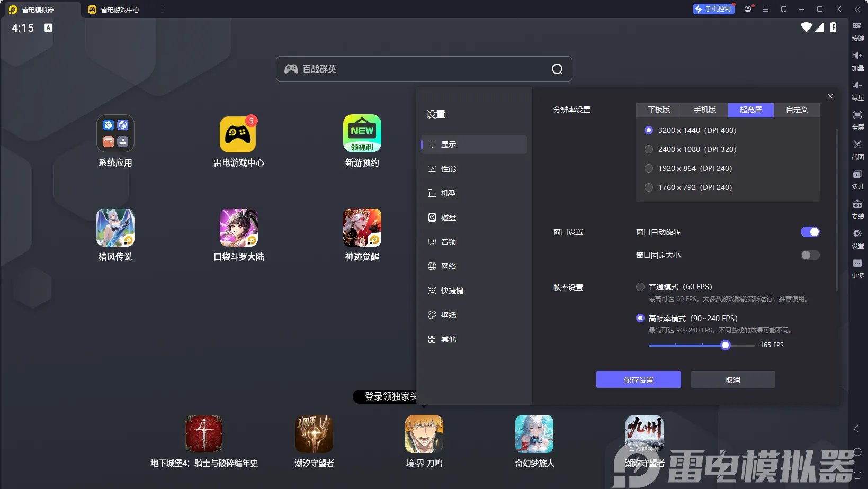Open 地下城堡4 game icon in dock

[204, 434]
